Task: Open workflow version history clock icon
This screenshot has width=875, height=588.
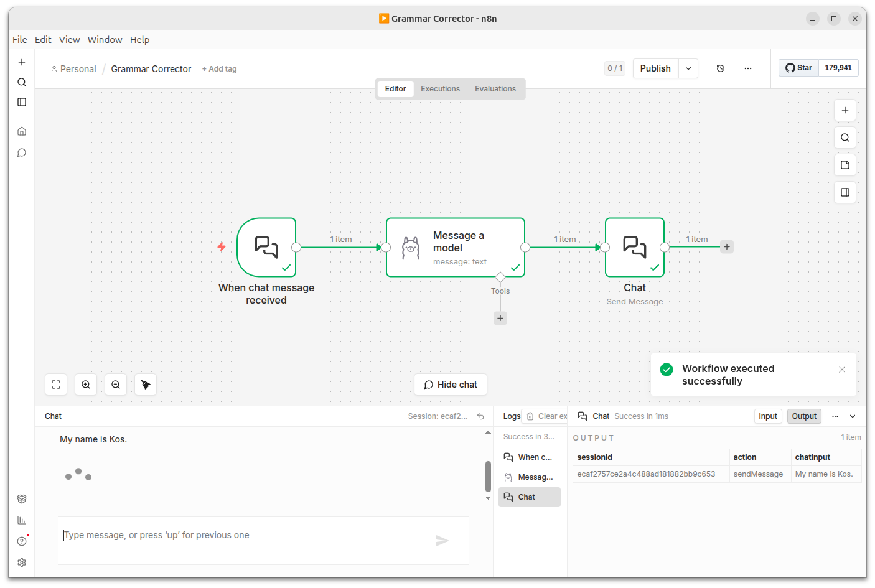Action: pyautogui.click(x=720, y=68)
